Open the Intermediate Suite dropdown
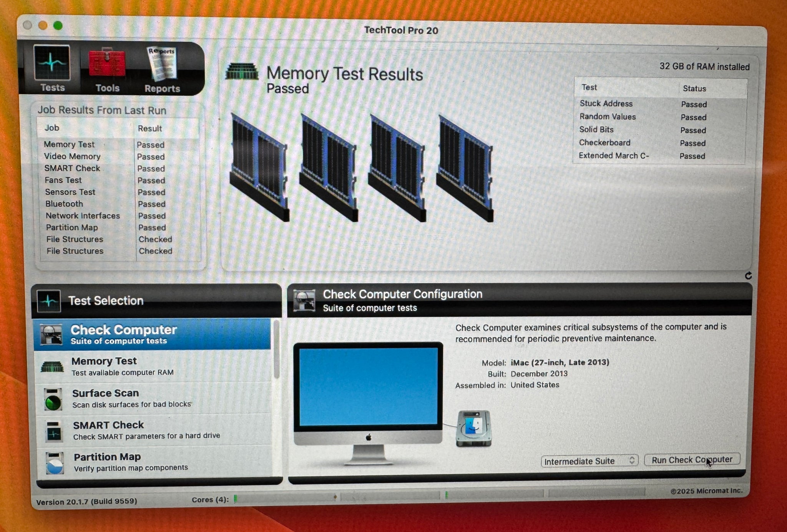This screenshot has width=787, height=532. (x=589, y=461)
